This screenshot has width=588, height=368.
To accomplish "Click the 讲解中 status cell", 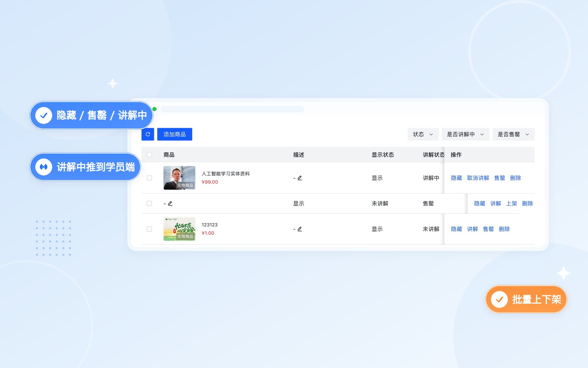I will [431, 178].
